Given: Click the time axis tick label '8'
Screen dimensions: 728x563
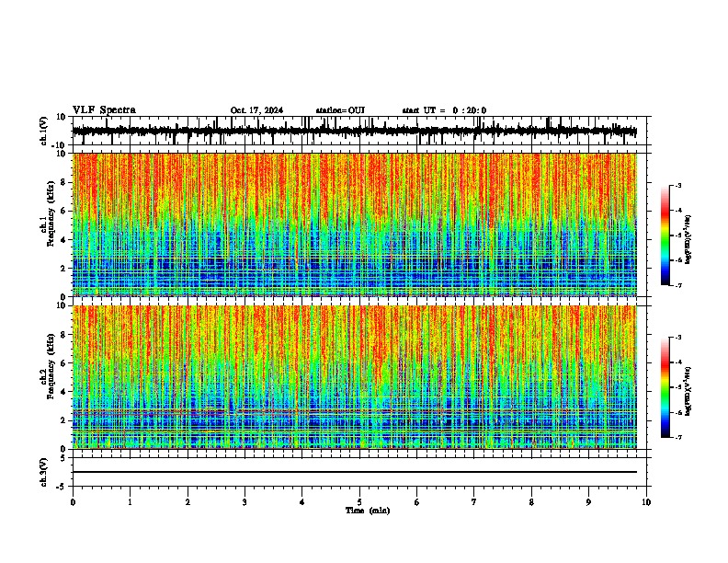Looking at the screenshot, I should pos(531,502).
